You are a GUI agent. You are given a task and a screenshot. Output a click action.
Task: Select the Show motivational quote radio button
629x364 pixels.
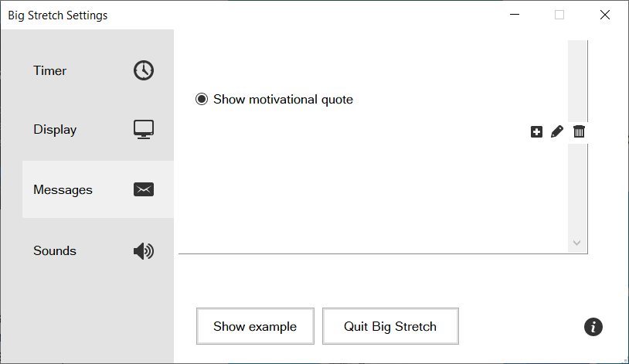pyautogui.click(x=202, y=99)
